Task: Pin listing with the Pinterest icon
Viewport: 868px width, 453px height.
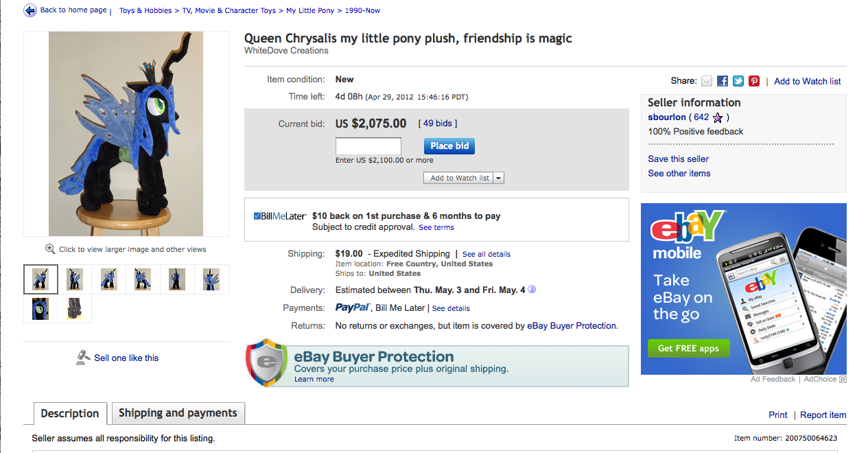Action: click(754, 81)
